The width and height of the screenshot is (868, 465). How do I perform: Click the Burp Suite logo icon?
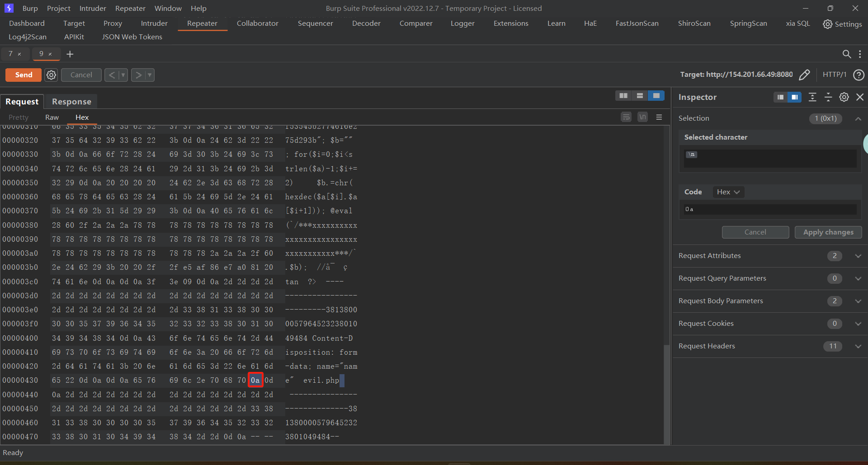point(9,8)
